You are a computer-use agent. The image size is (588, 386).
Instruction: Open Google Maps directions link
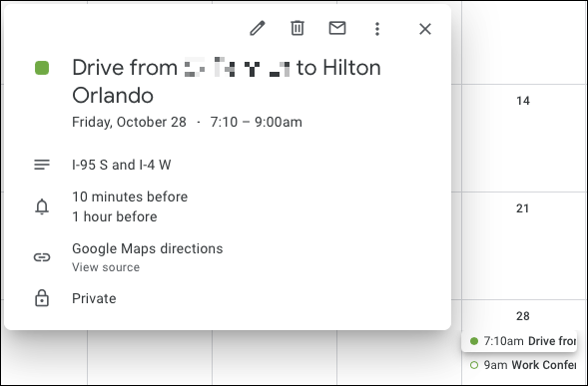(148, 248)
